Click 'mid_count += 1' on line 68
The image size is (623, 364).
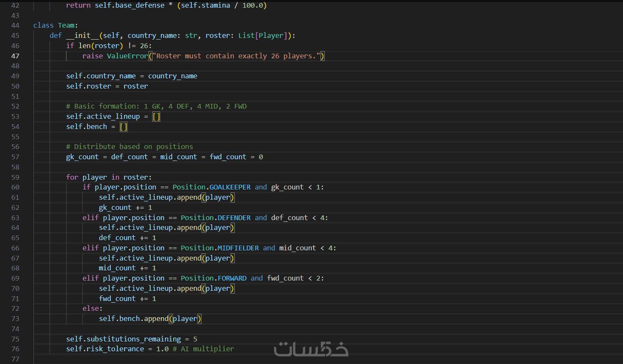128,268
